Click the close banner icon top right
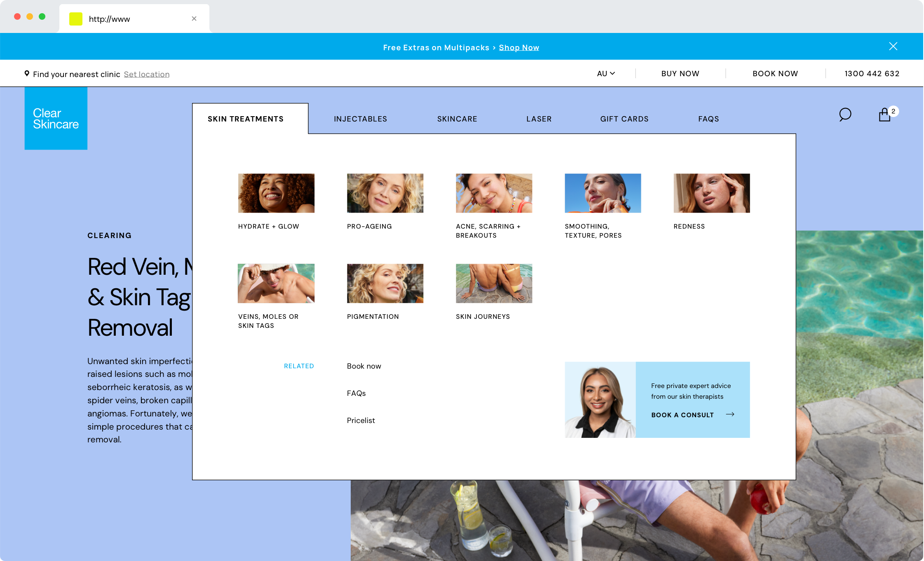This screenshot has height=561, width=924. pos(894,46)
